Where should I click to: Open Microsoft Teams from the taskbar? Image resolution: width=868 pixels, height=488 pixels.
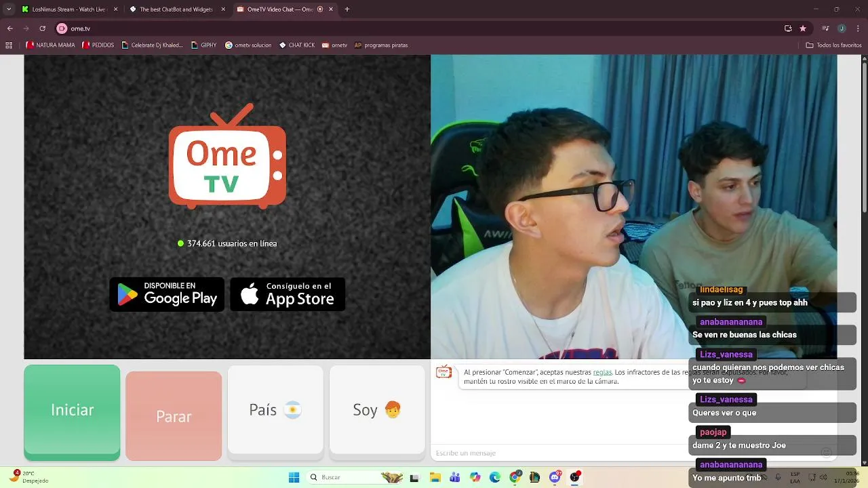454,477
